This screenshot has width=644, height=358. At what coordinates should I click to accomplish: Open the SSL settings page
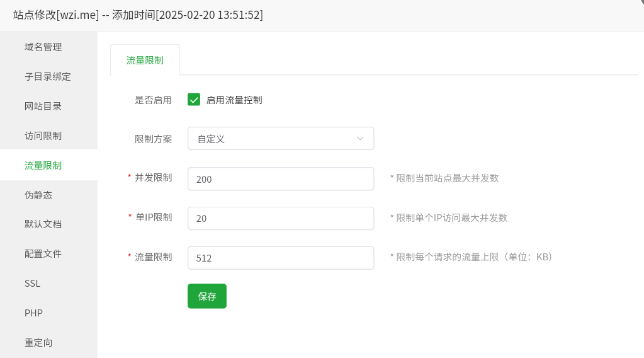(33, 283)
